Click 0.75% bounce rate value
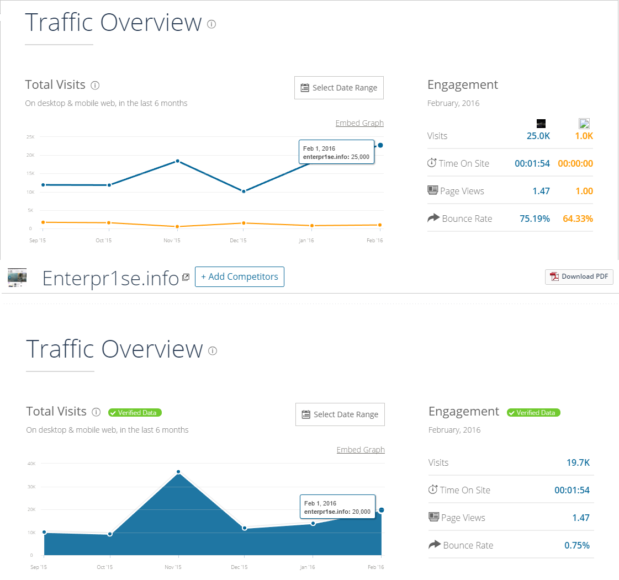 577,546
